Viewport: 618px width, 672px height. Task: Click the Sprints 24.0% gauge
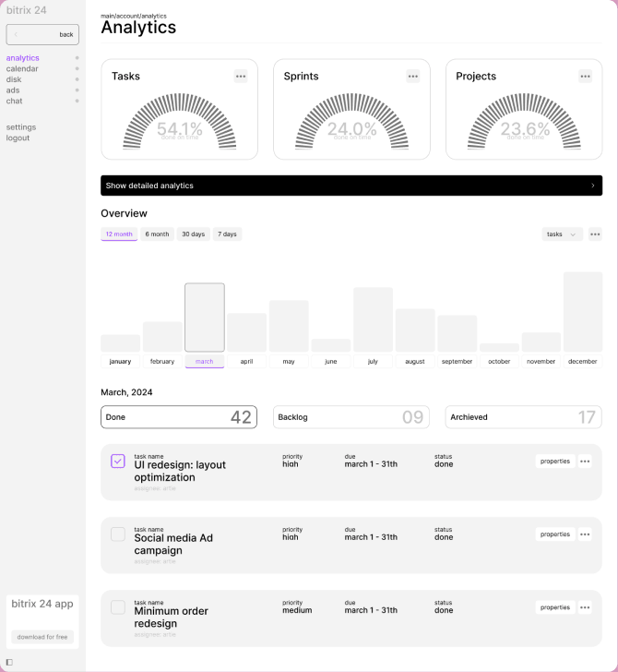[x=351, y=121]
